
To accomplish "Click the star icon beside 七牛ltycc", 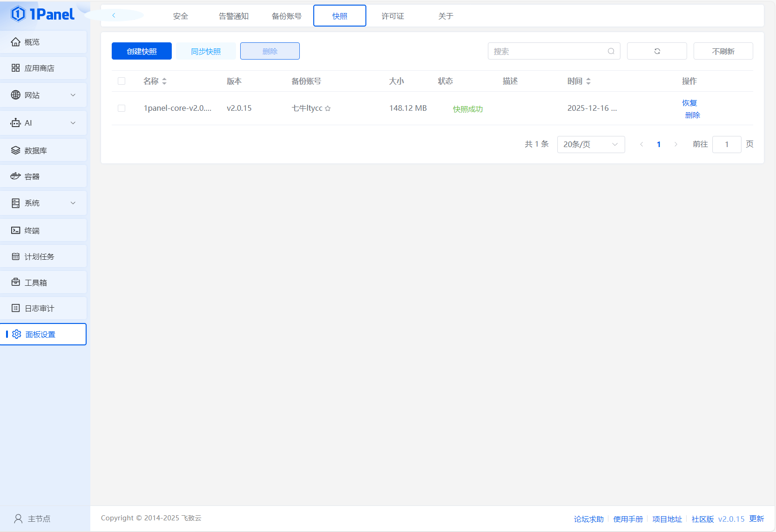I will tap(328, 108).
